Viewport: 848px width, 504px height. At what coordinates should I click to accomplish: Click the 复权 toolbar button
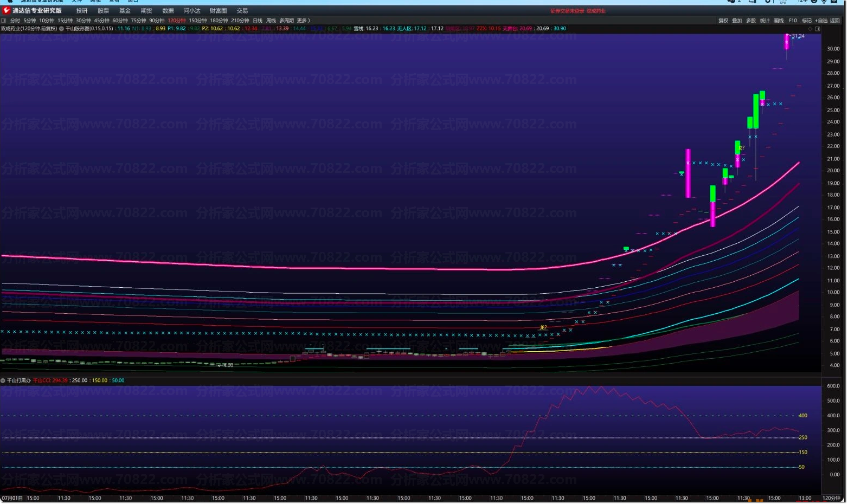pos(723,21)
